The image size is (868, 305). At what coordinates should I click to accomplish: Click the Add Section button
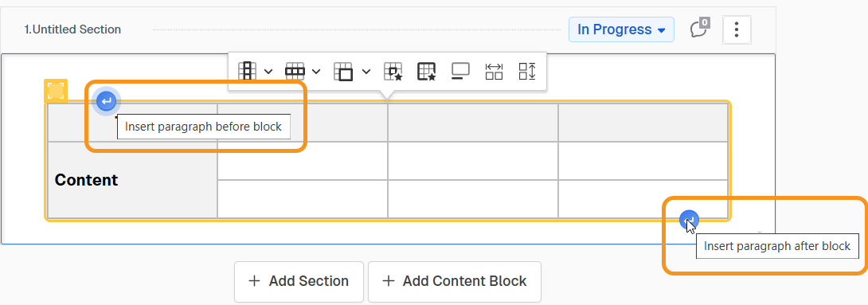299,281
